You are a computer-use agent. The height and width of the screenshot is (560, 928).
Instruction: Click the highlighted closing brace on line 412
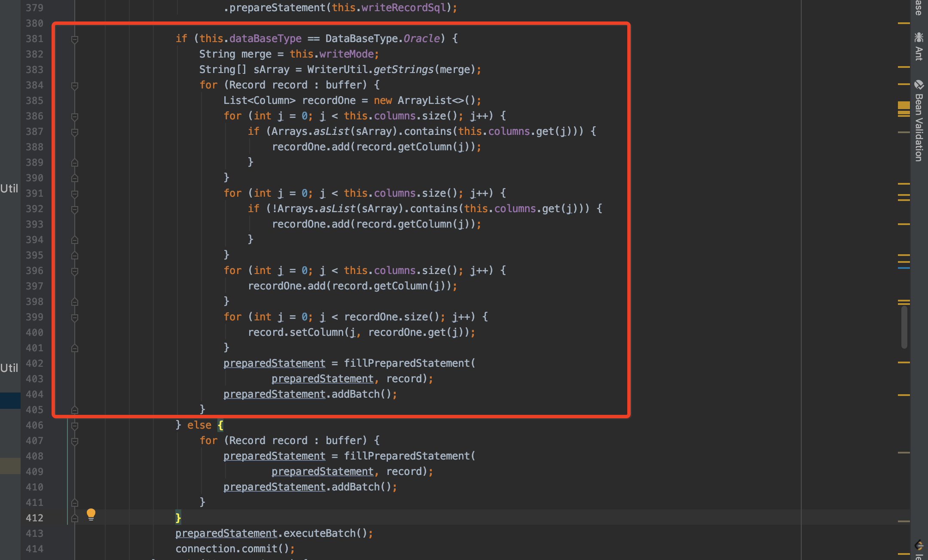coord(178,518)
